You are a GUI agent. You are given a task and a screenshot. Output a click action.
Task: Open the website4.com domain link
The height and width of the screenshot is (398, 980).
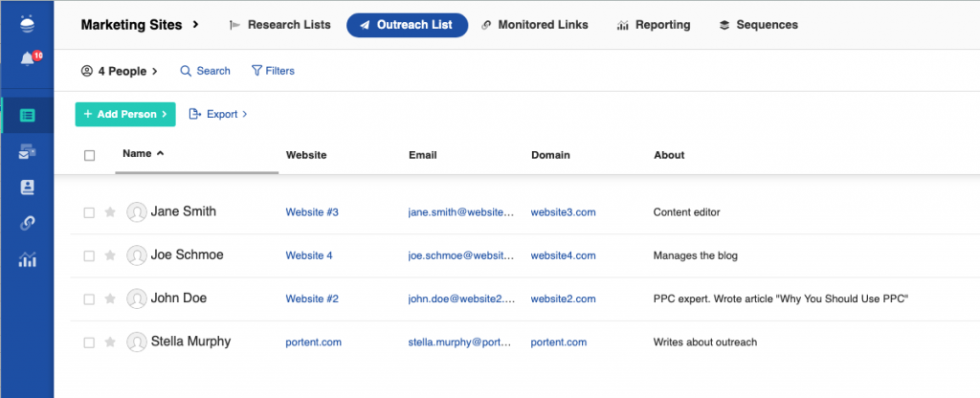pos(563,255)
